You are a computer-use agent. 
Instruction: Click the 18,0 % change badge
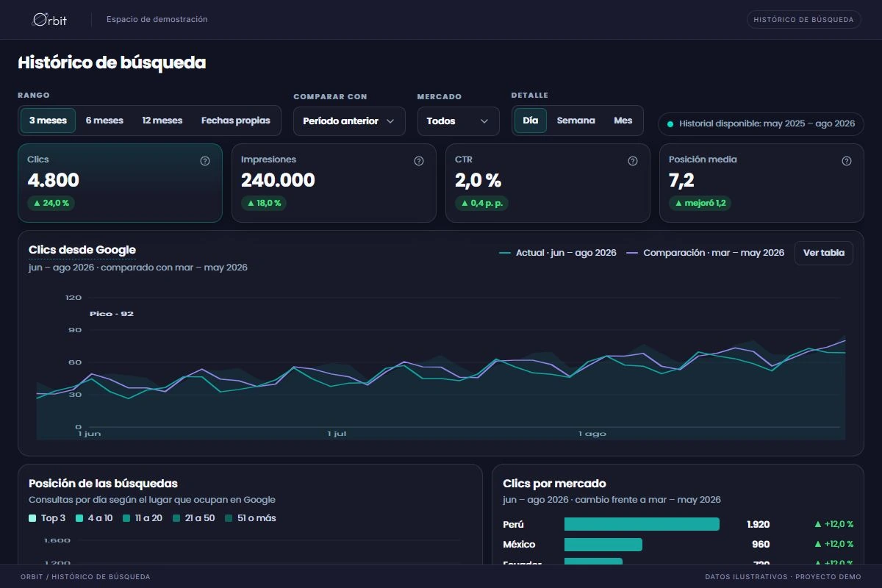[264, 204]
